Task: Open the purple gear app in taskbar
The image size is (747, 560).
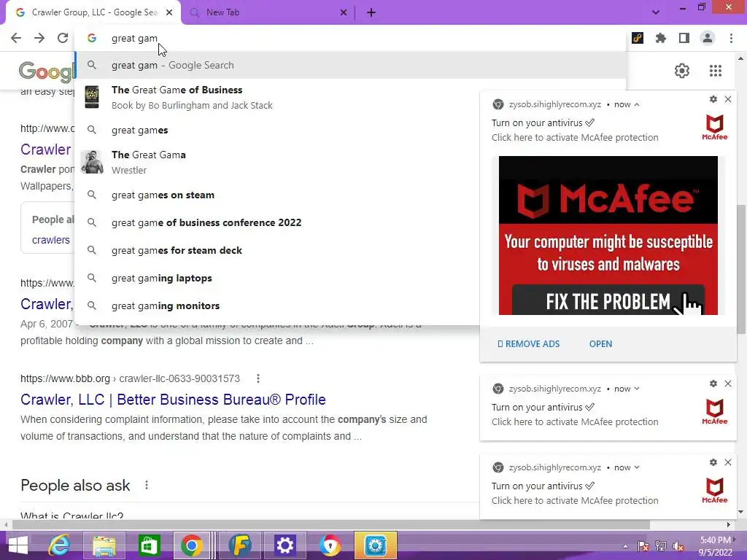Action: (285, 545)
